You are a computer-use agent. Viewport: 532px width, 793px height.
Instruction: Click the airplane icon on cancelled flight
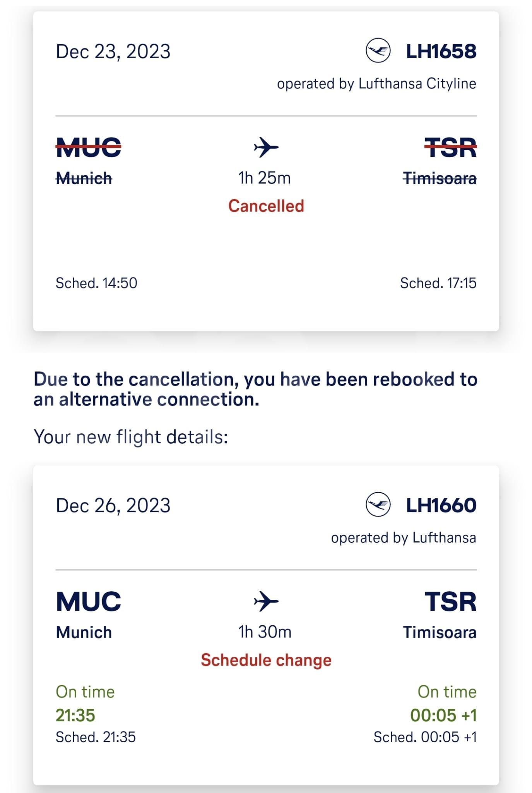click(266, 147)
